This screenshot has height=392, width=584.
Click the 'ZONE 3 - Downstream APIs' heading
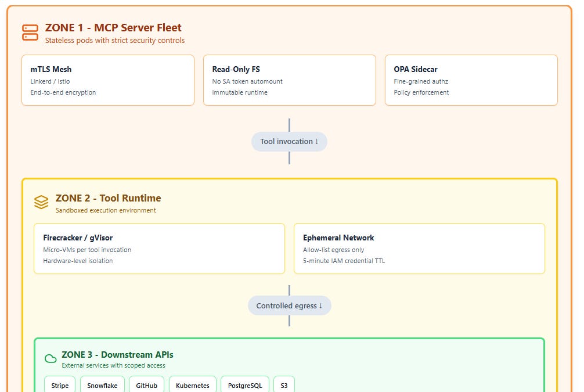click(117, 354)
